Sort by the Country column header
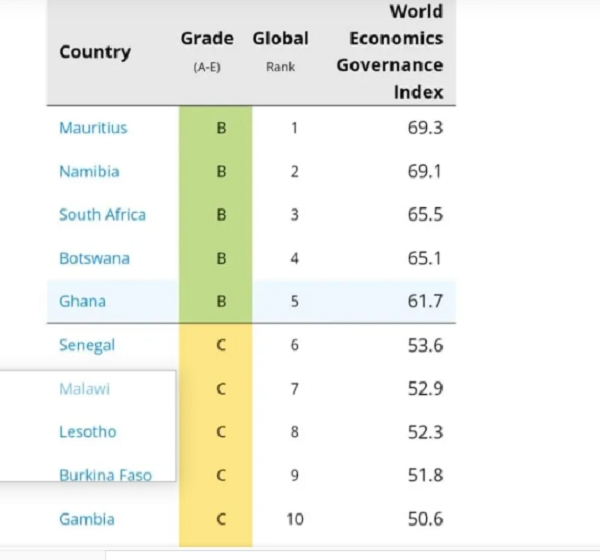 95,52
